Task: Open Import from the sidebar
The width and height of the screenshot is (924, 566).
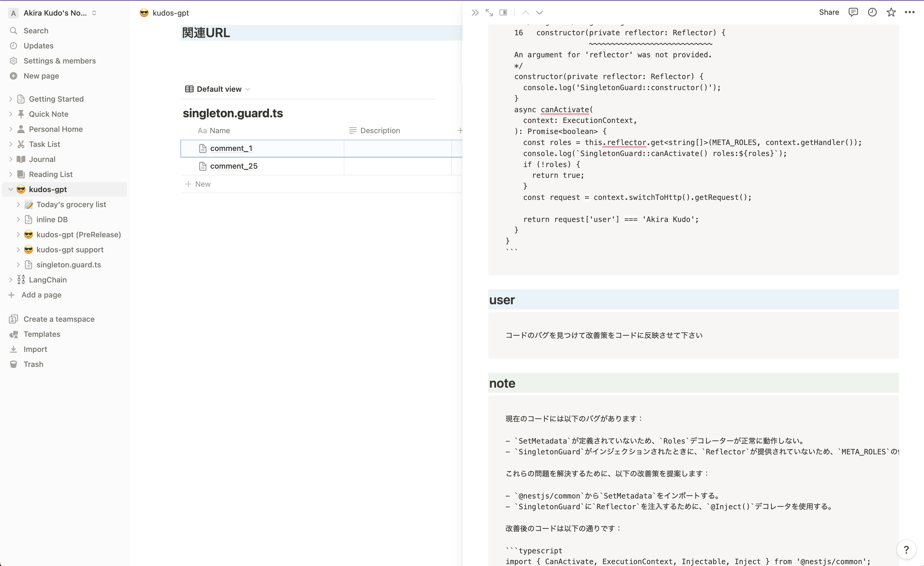Action: (x=35, y=349)
